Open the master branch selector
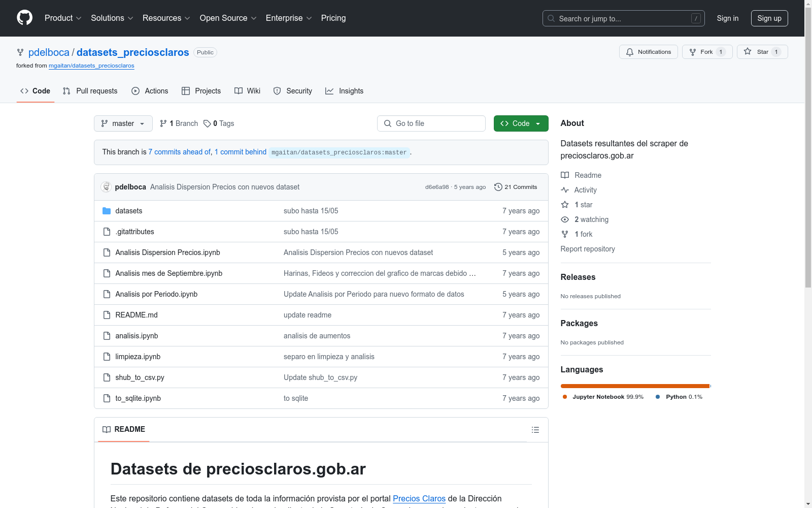812x508 pixels. tap(123, 123)
